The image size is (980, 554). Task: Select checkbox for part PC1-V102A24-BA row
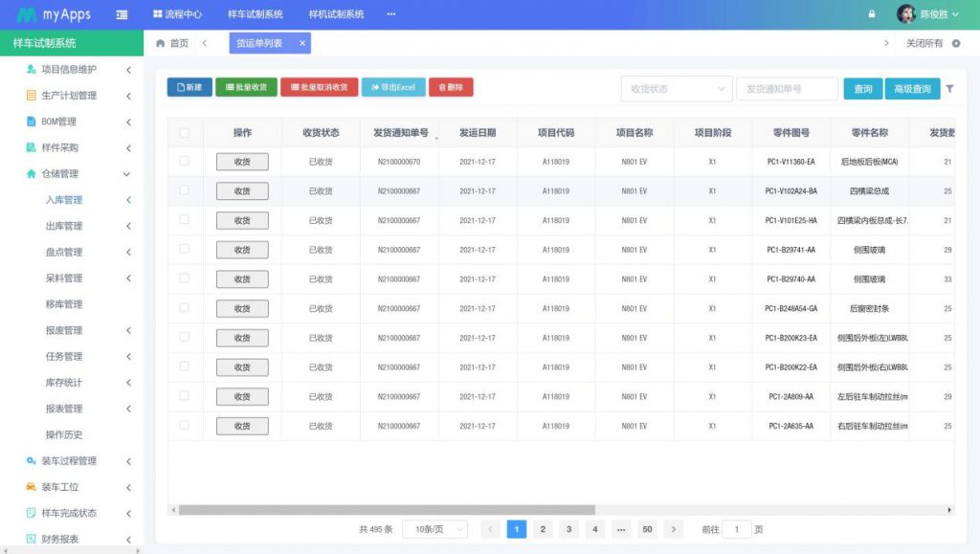click(x=185, y=190)
